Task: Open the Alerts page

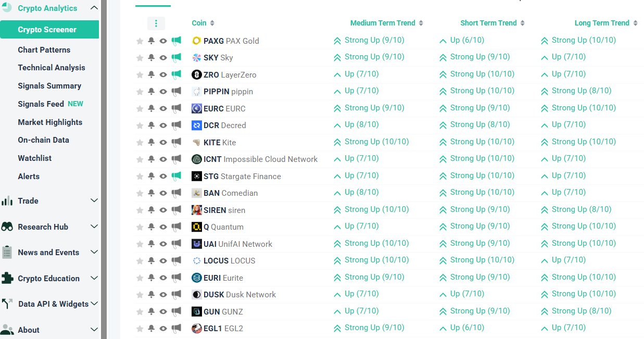Action: 29,176
